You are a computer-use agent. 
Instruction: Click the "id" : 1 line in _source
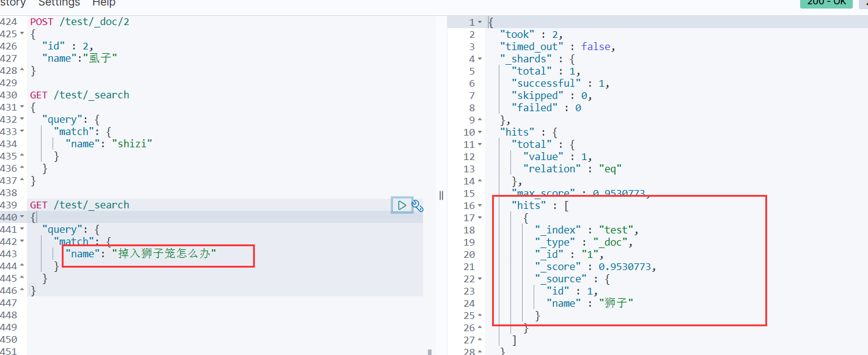(572, 291)
